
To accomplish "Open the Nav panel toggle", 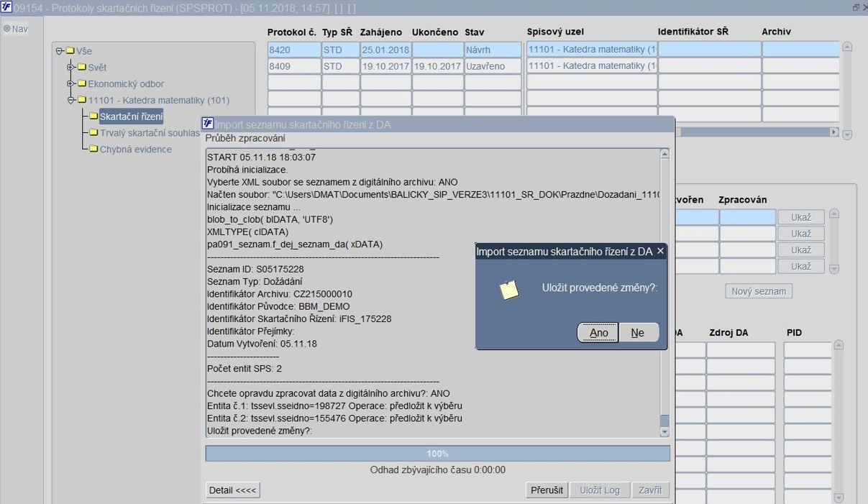I will (16, 29).
